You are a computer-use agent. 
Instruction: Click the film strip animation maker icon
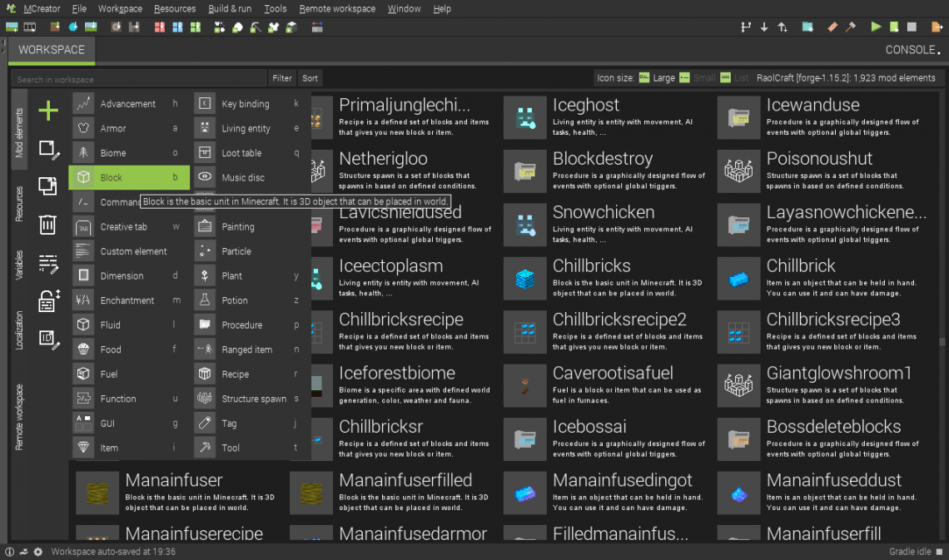(30, 27)
